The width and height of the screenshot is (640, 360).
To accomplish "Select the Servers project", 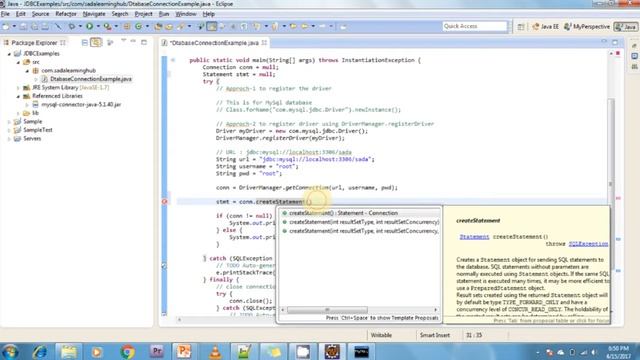I will point(32,139).
